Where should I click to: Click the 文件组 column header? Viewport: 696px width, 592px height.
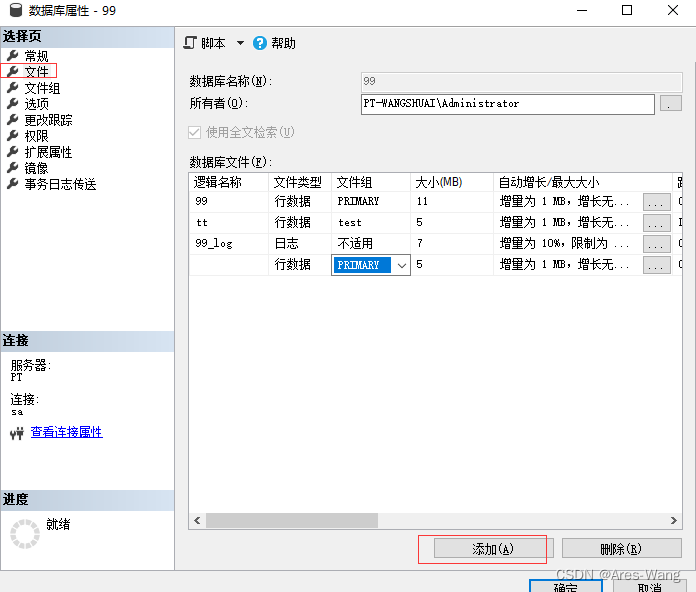tap(371, 182)
